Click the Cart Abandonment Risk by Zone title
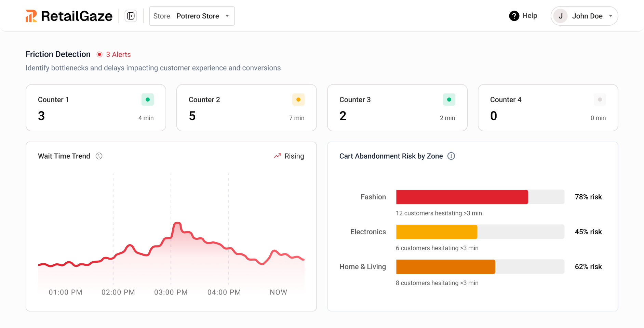 point(391,156)
